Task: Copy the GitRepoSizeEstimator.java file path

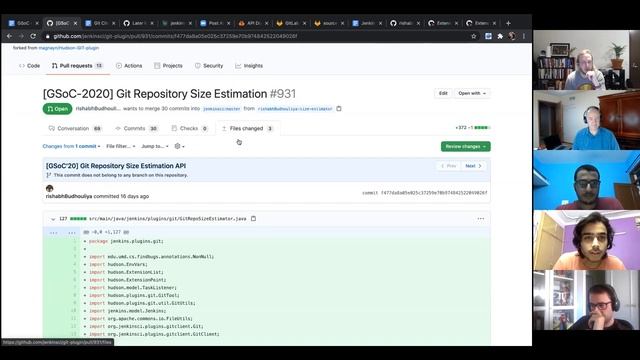Action: click(x=253, y=219)
